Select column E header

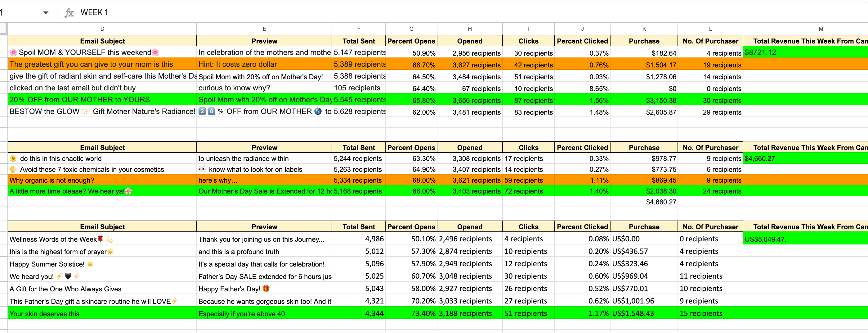click(x=264, y=29)
